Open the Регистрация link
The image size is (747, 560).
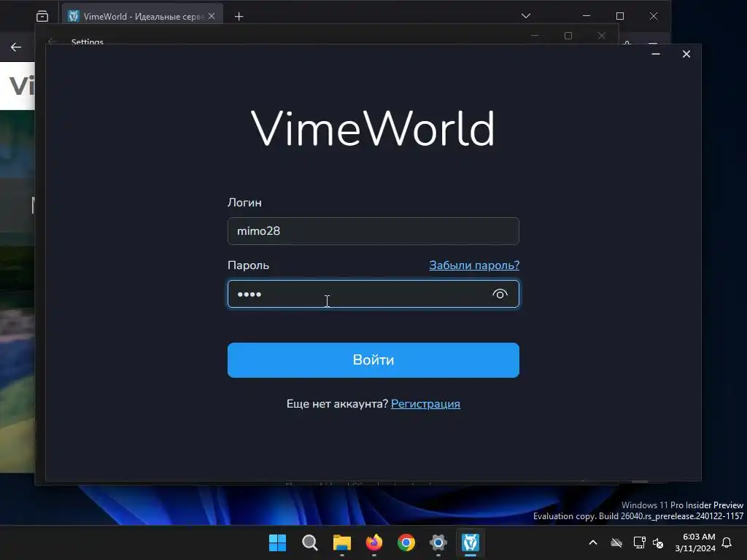(x=425, y=404)
